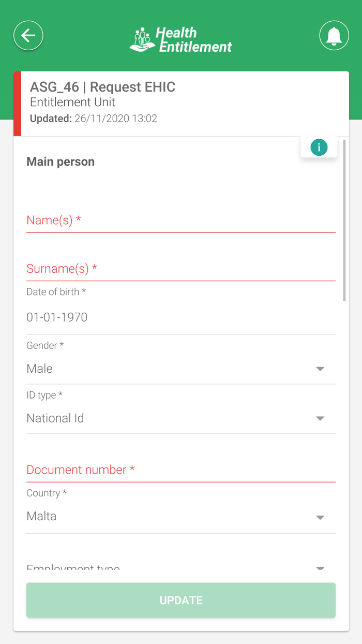Viewport: 362px width, 644px height.
Task: Tap the ASG_46 Request EHIC header
Action: tap(102, 87)
